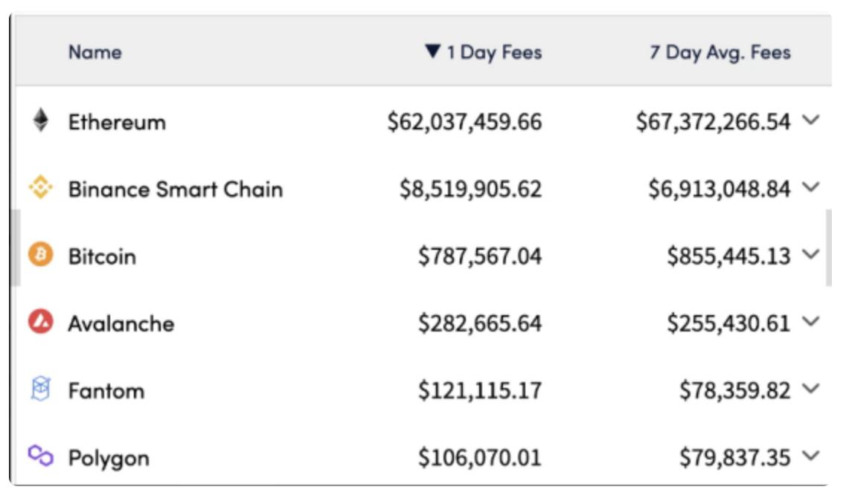Expand the Binance Smart Chain row chevron

click(x=811, y=188)
